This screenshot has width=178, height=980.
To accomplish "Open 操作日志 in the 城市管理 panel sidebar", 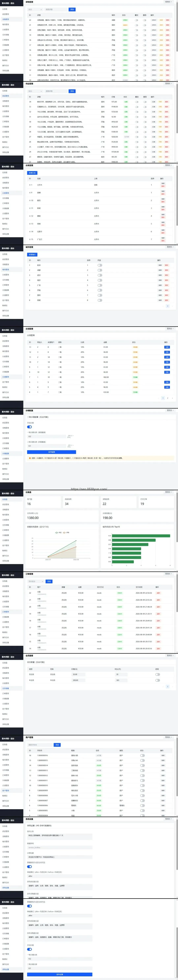I will click(x=5, y=310).
